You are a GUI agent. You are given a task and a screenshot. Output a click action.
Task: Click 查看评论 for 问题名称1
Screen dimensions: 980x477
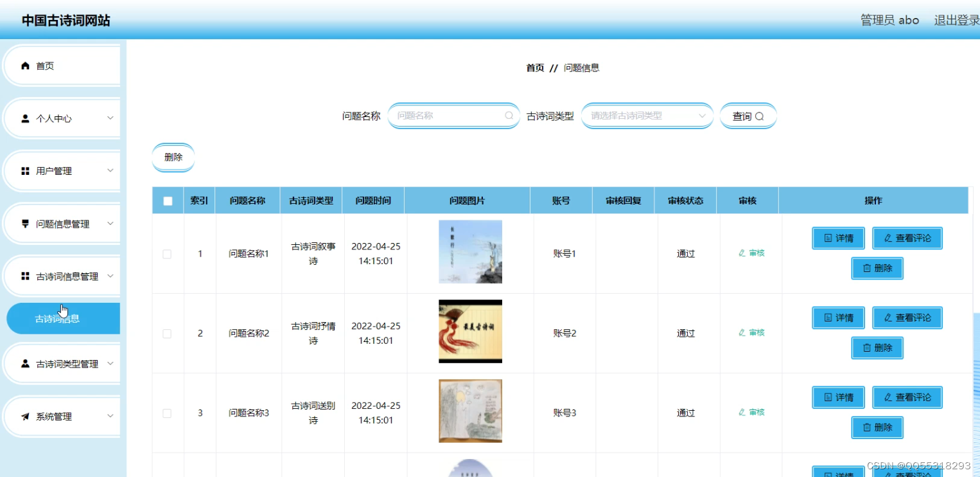pos(907,238)
